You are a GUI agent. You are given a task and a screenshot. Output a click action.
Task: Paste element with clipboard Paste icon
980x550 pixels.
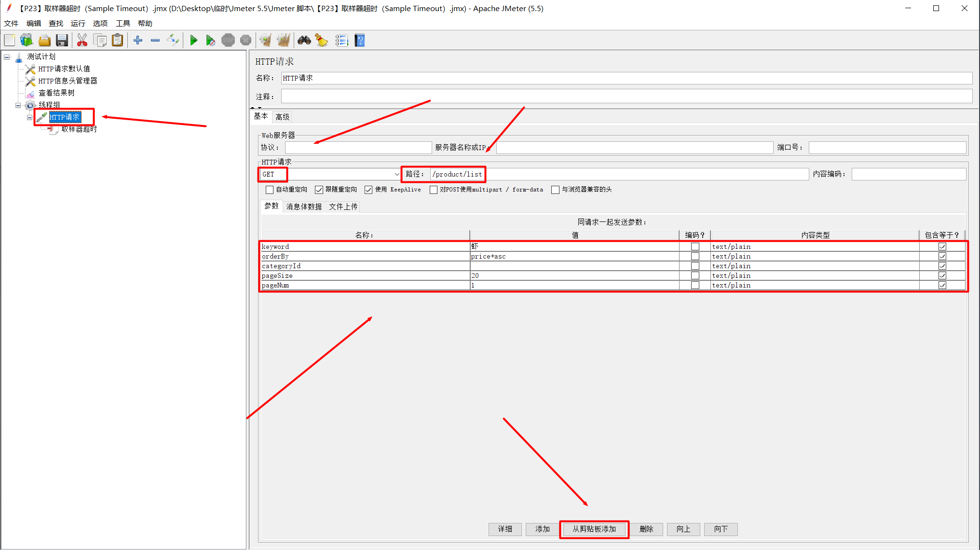[117, 41]
